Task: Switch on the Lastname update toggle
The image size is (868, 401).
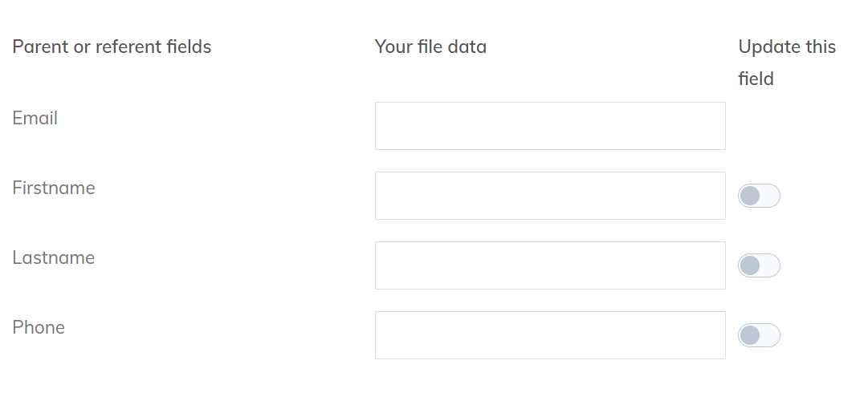Action: [759, 265]
